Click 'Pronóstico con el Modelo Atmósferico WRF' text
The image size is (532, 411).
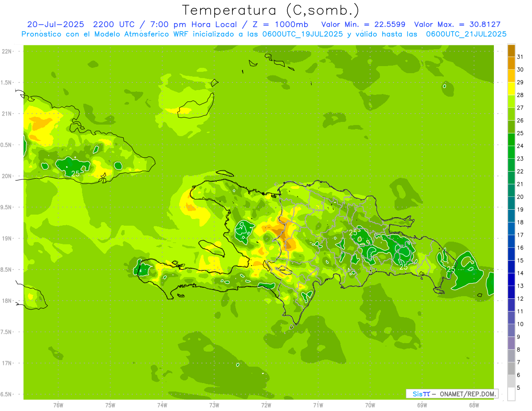click(104, 34)
